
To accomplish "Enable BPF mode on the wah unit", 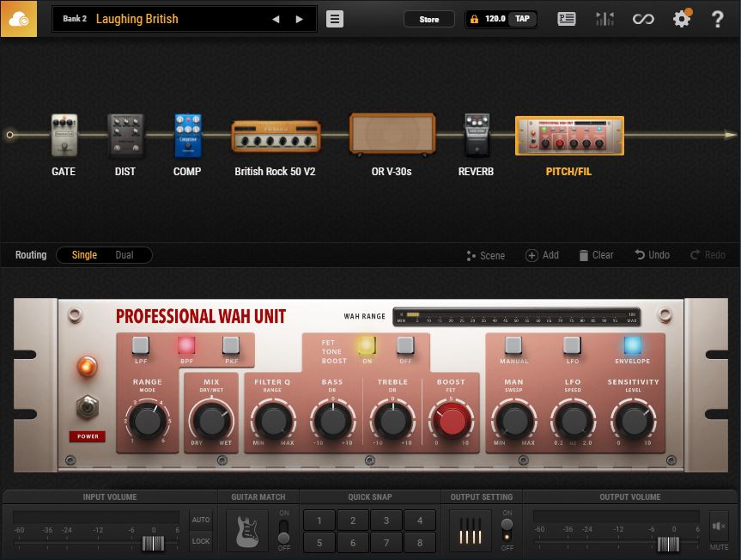I will (x=187, y=347).
